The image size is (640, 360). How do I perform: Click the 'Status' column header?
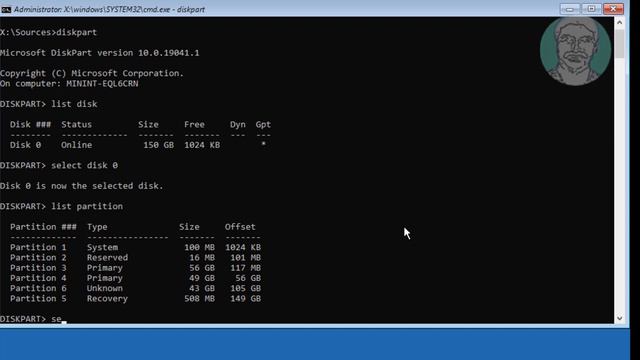[x=76, y=124]
